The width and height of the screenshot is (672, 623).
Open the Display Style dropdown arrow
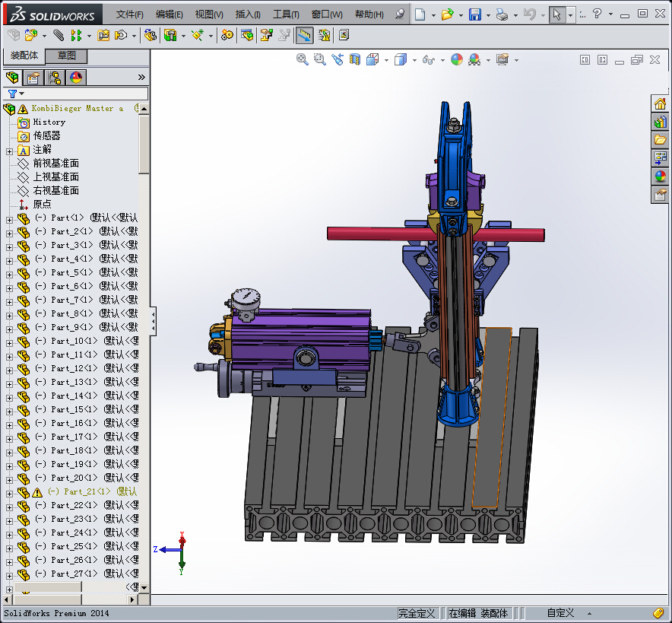(414, 60)
